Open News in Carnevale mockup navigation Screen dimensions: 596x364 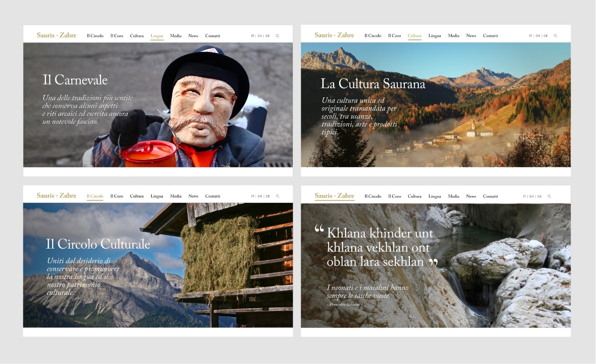click(193, 36)
